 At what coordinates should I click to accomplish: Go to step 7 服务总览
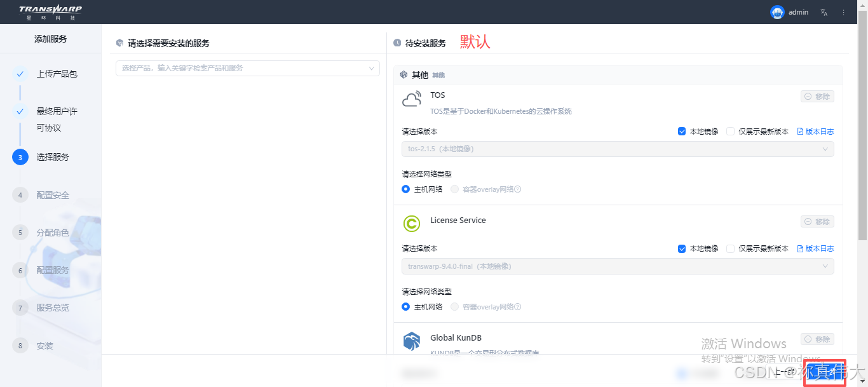(x=41, y=308)
